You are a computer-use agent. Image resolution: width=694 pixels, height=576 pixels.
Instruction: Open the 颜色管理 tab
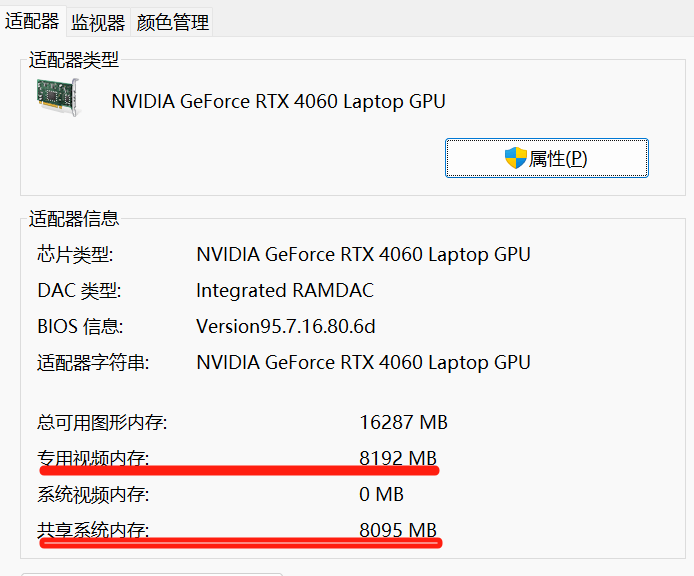pos(172,22)
